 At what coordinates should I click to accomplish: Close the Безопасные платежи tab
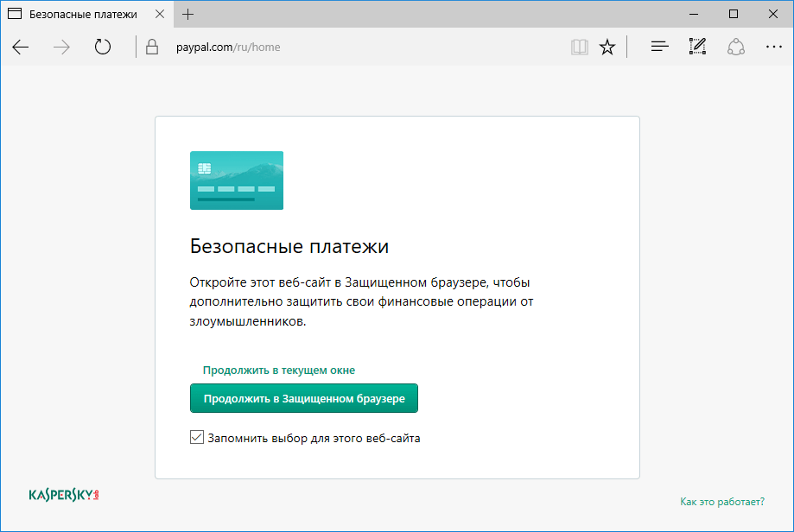pos(159,14)
